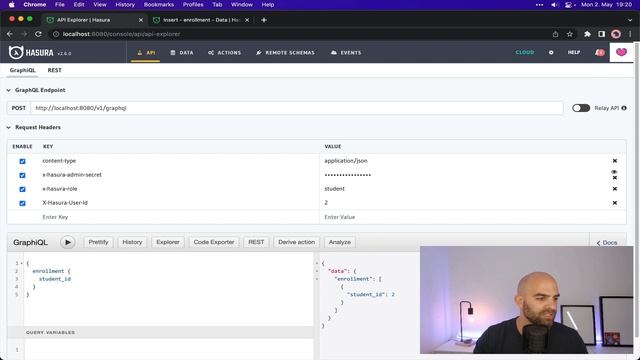Open Chrome three-dot menu

[x=630, y=34]
